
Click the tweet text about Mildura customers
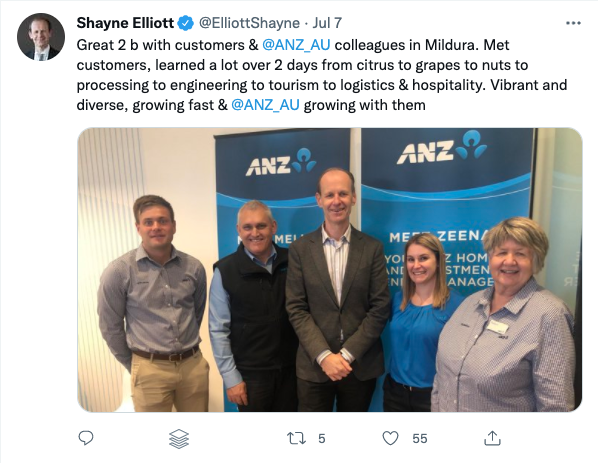[322, 75]
